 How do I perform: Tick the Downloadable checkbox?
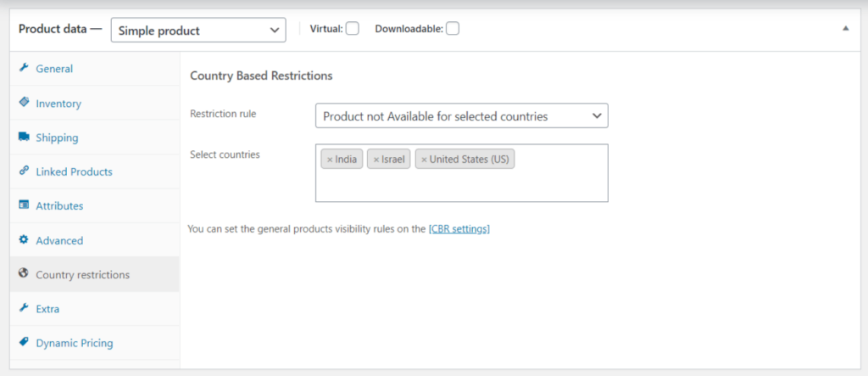pos(453,29)
